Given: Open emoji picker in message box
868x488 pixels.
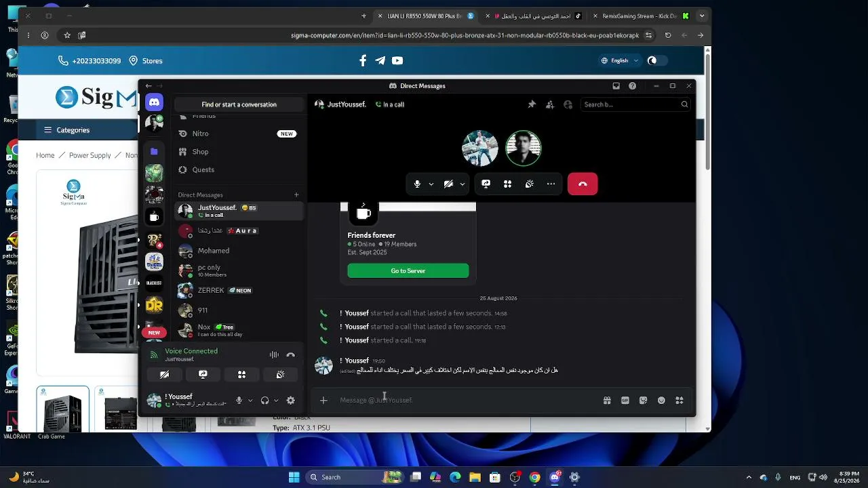Looking at the screenshot, I should (661, 401).
